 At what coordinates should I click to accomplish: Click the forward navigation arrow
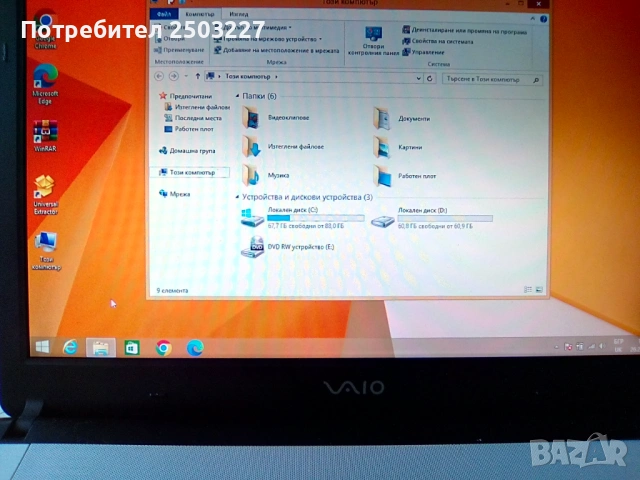pyautogui.click(x=173, y=76)
